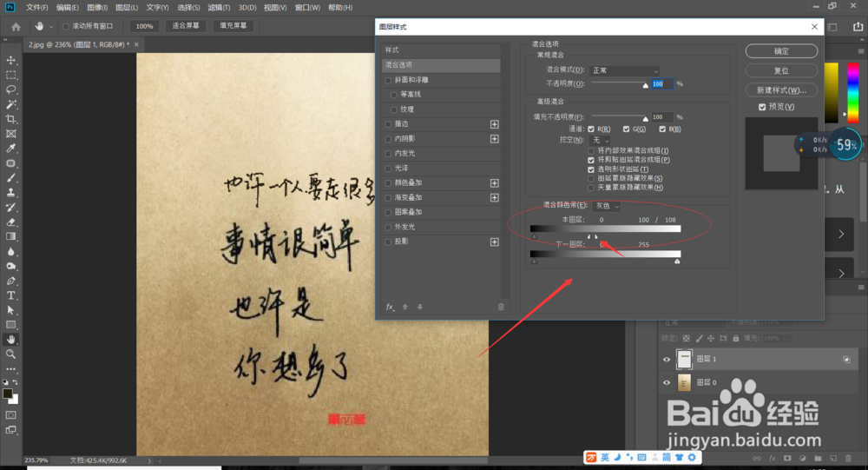Click the delete layer trash icon
The image size is (868, 470).
pos(848,459)
